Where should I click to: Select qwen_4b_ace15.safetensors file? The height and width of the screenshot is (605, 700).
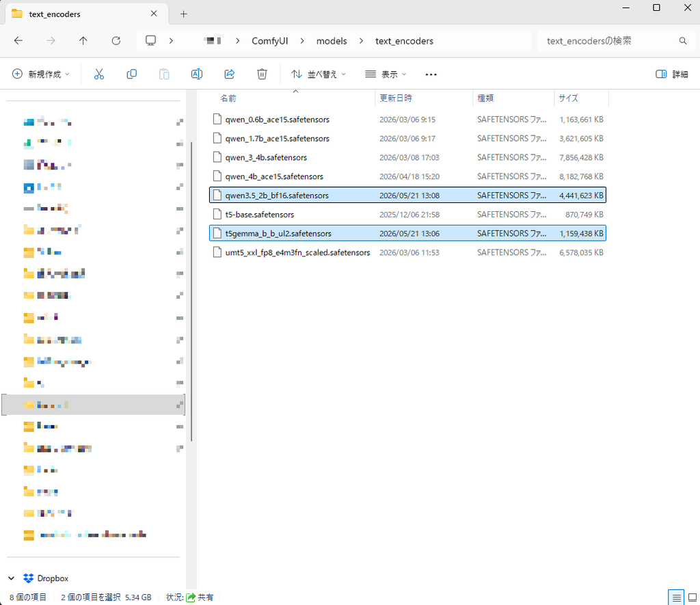(x=407, y=176)
